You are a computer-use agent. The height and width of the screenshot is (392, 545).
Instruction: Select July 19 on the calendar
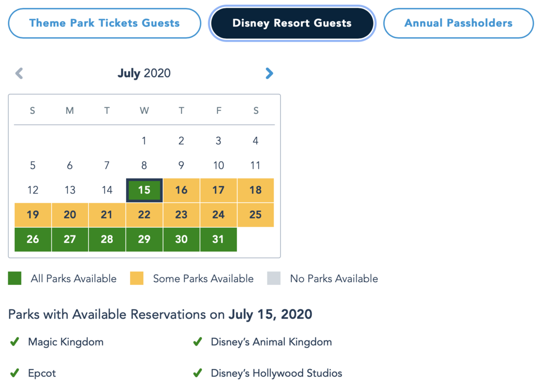coord(33,215)
